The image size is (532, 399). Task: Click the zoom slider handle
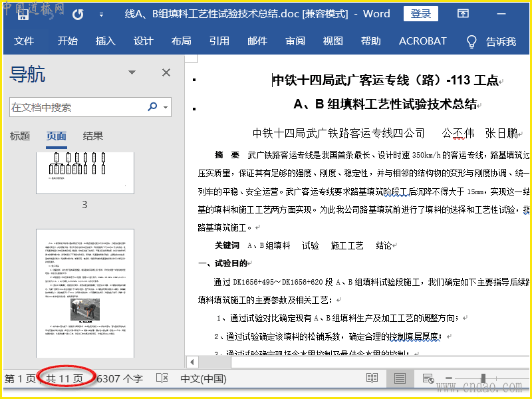coord(483,378)
